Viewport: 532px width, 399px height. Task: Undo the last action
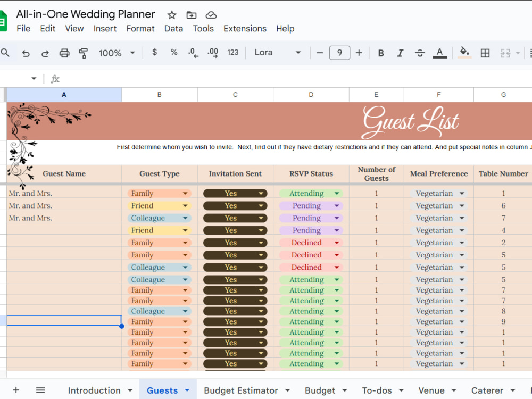26,53
